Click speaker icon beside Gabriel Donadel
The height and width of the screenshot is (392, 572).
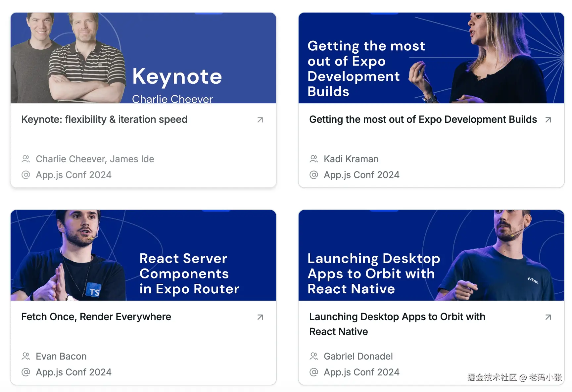(x=314, y=356)
